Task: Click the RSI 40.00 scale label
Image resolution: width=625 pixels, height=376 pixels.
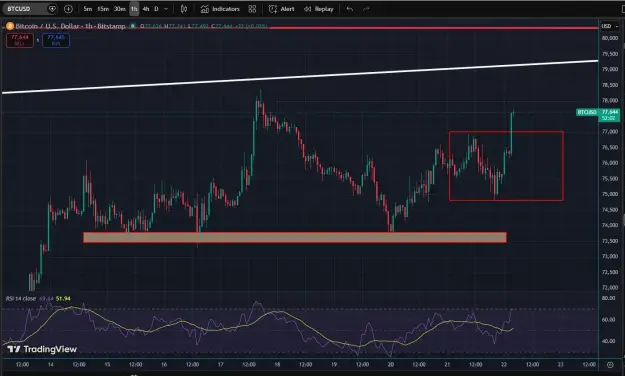Action: pos(609,341)
